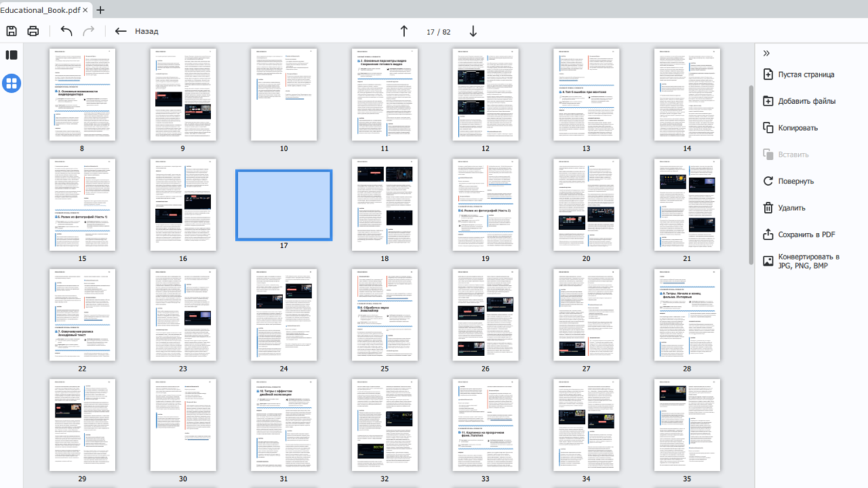Select page 21 thumbnail
868x488 pixels.
tap(687, 205)
